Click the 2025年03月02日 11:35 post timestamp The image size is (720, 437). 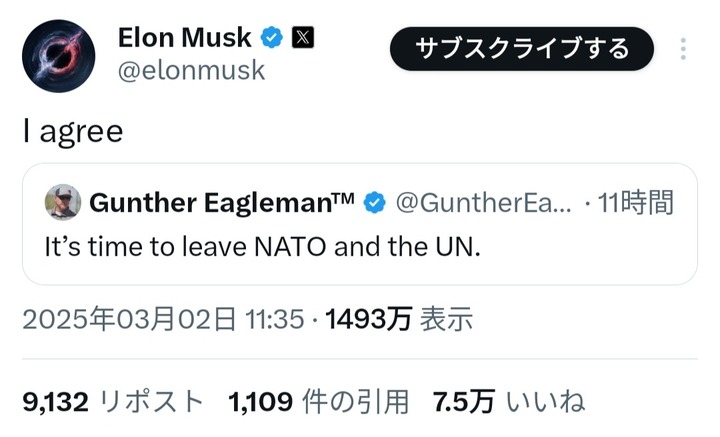click(x=163, y=319)
